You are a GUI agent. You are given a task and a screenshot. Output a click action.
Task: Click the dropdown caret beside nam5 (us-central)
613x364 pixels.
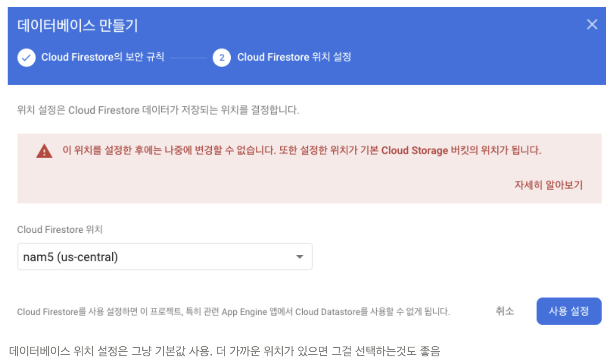300,256
